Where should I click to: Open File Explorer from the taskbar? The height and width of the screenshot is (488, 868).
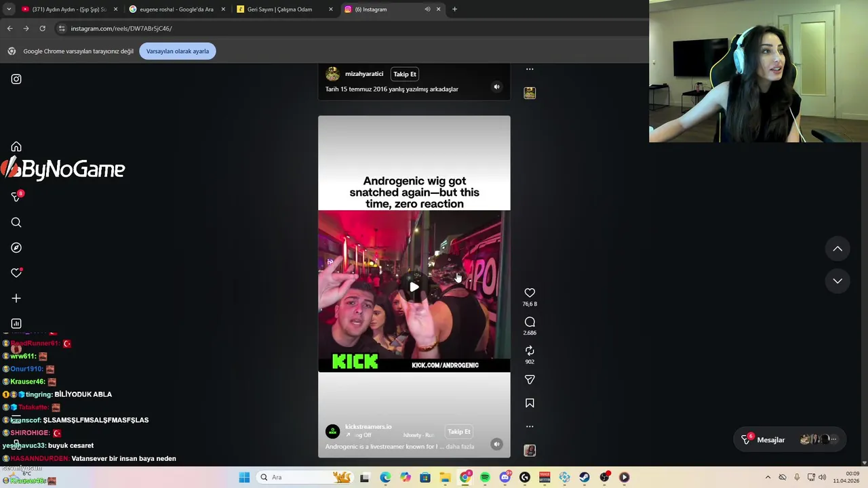[x=445, y=477]
